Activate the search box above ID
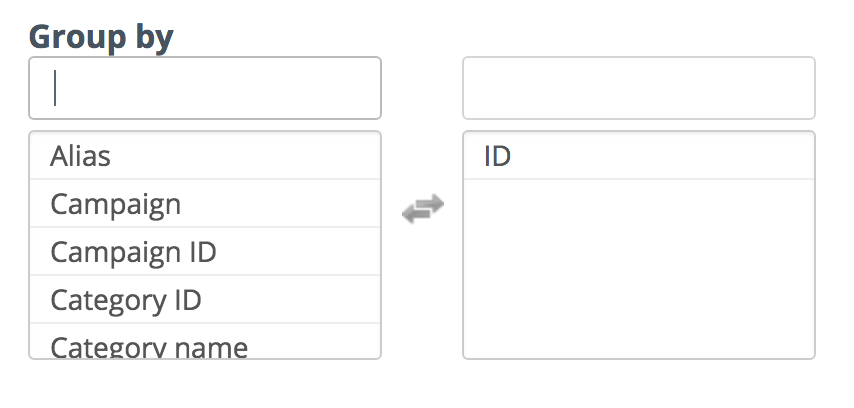The width and height of the screenshot is (854, 408). 639,88
